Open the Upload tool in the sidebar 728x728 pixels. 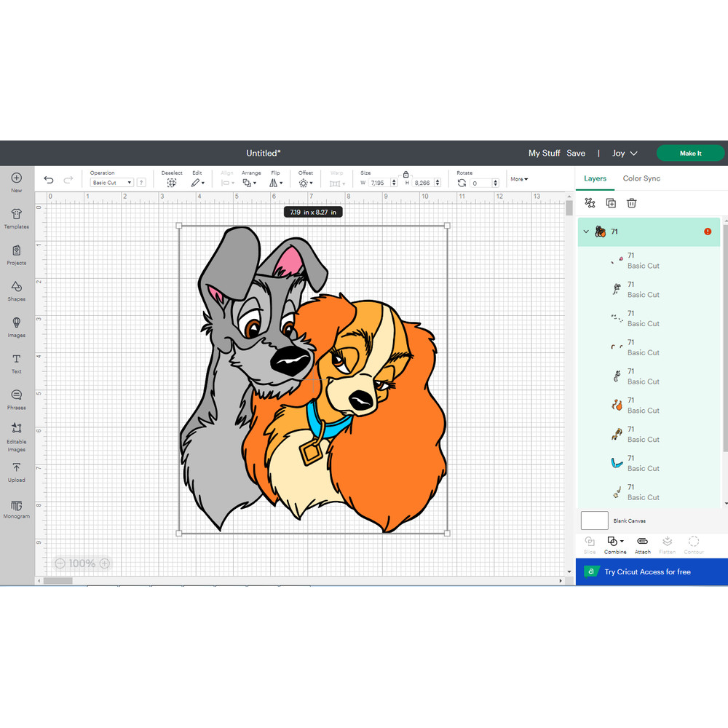click(16, 471)
